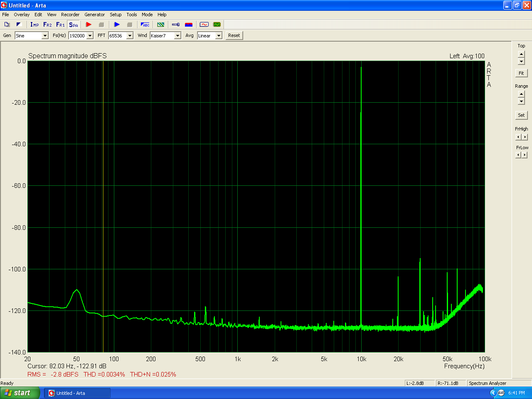The height and width of the screenshot is (399, 532).
Task: Click the ABC text label toolbar icon
Action: pos(145,25)
